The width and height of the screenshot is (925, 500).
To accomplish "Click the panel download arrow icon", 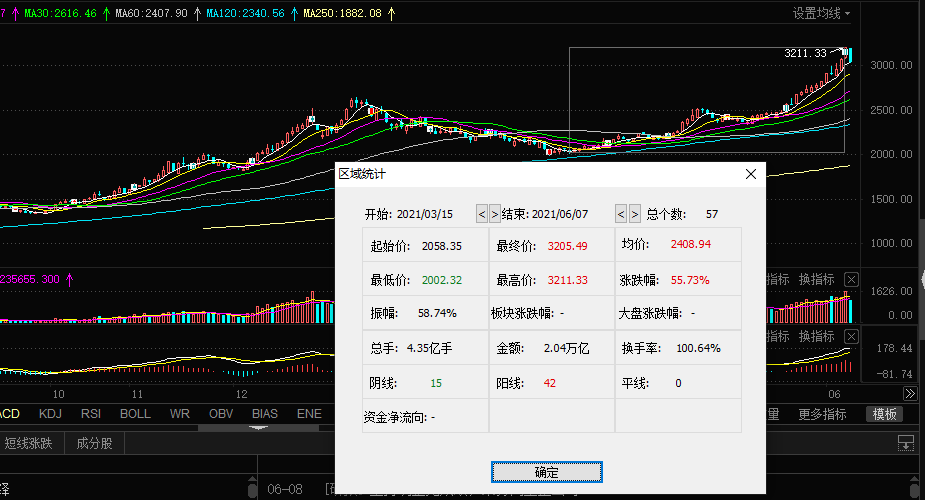I will click(906, 443).
